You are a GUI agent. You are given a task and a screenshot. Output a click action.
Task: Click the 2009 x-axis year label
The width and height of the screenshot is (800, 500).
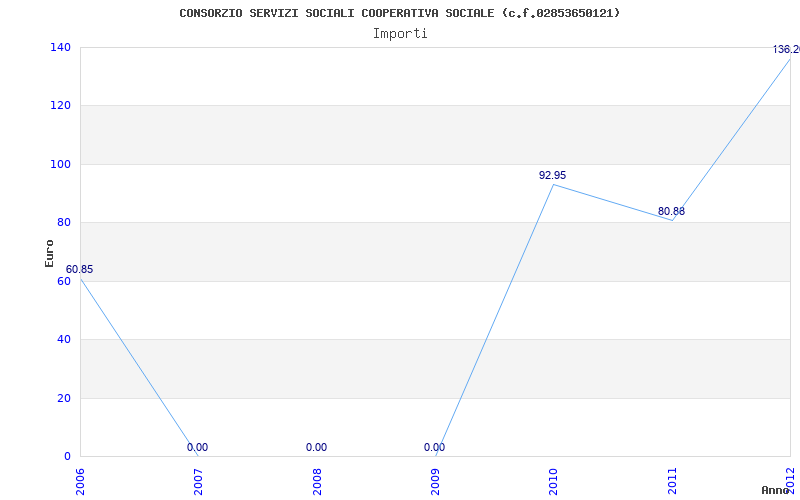(x=435, y=481)
